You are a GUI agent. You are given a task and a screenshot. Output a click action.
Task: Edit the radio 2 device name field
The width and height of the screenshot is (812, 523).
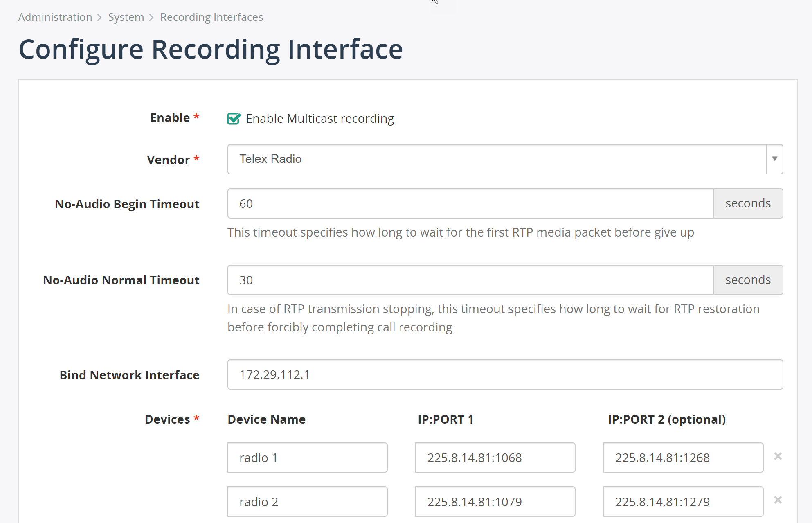click(x=308, y=501)
